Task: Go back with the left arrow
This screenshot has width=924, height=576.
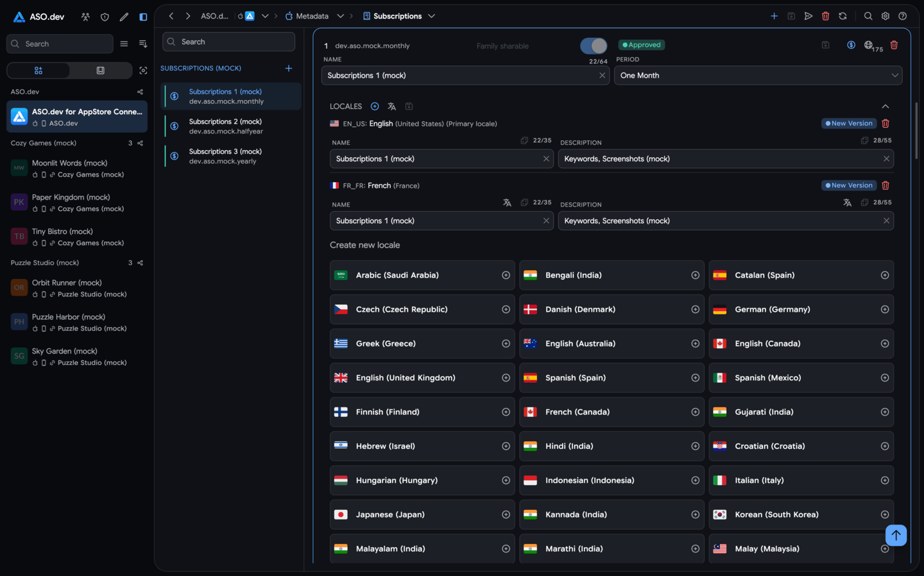Action: (x=171, y=16)
